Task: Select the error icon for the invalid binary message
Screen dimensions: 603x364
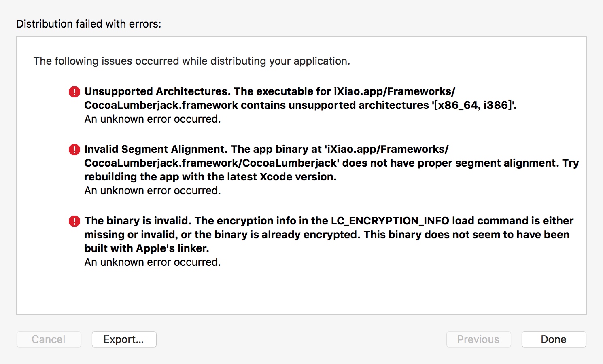Action: [74, 221]
